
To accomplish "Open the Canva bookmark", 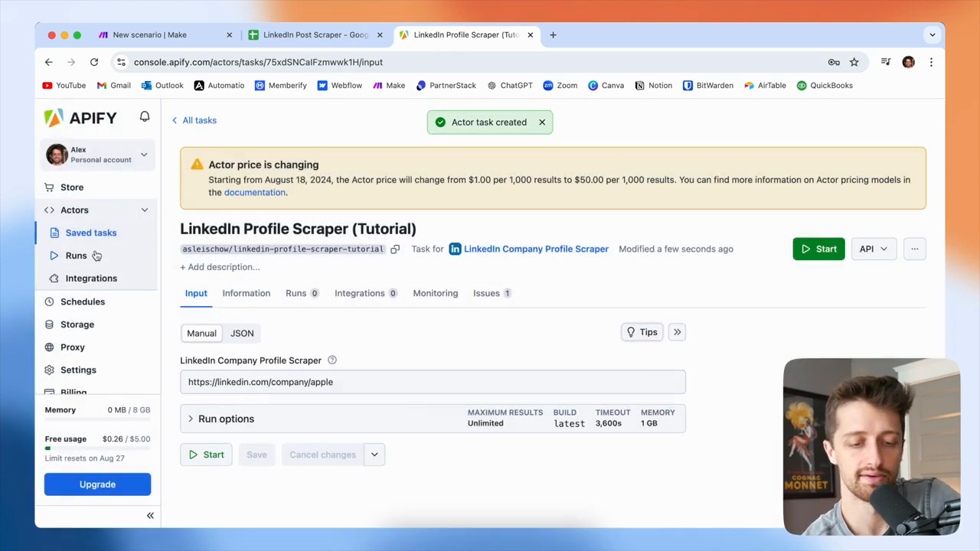I will click(x=606, y=86).
